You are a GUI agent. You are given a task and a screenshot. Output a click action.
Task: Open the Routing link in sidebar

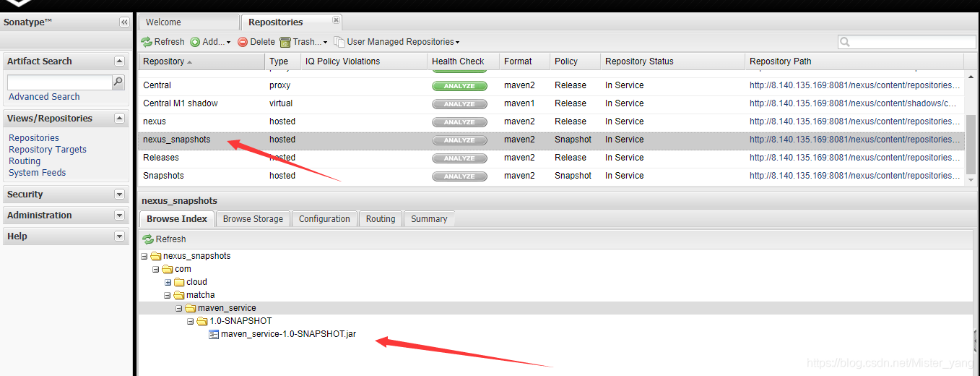pyautogui.click(x=25, y=161)
